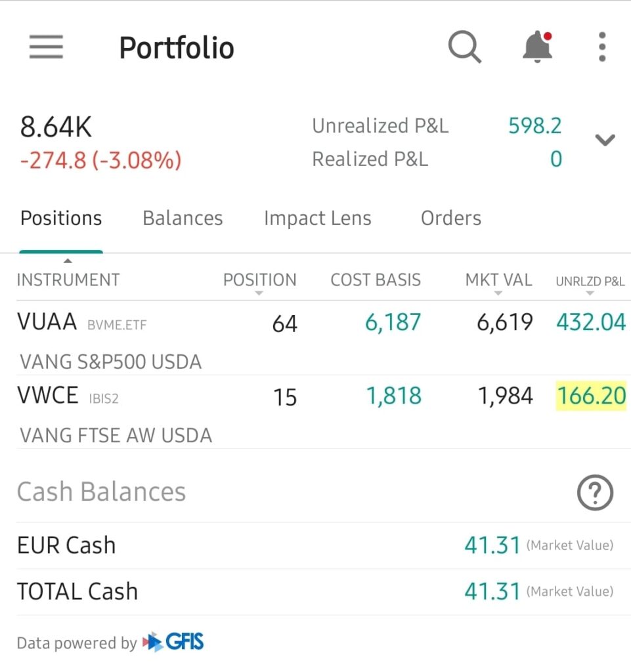Select the Positions tab
This screenshot has height=672, width=631.
tap(61, 219)
